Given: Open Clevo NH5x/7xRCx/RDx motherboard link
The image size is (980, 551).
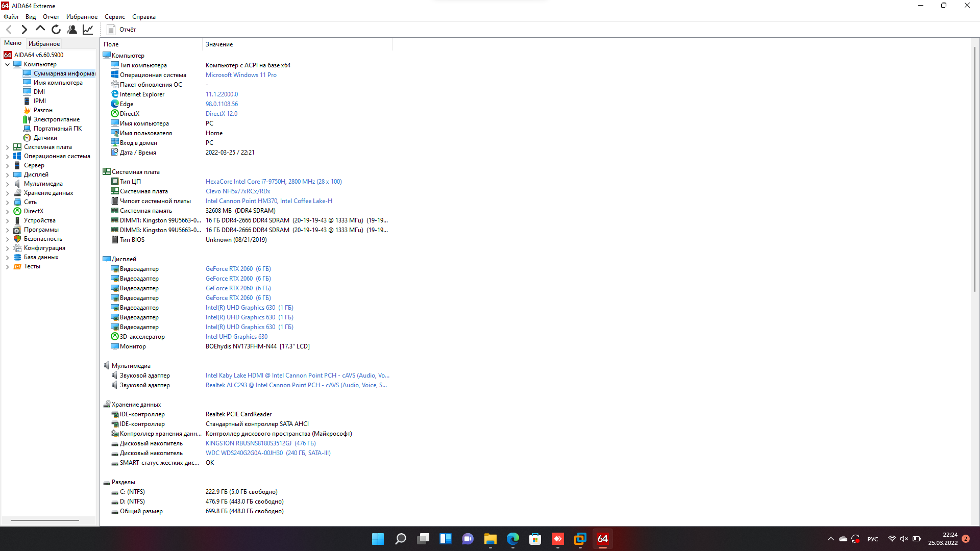Looking at the screenshot, I should click(x=238, y=191).
